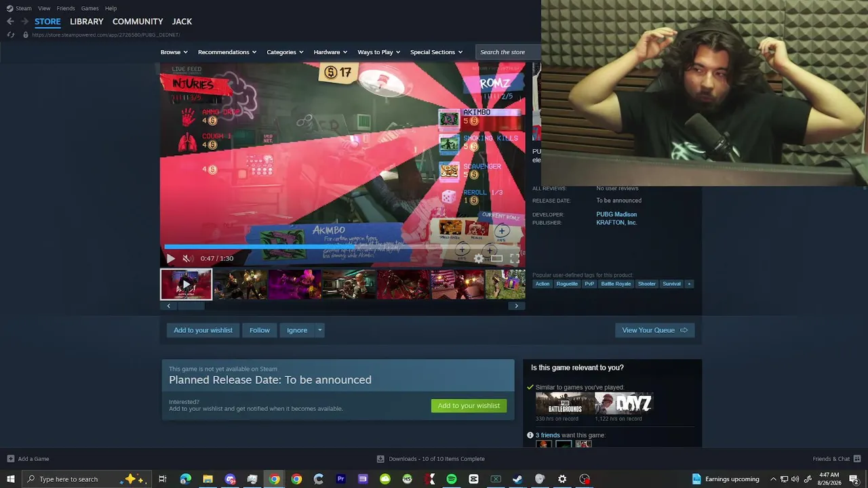The width and height of the screenshot is (868, 488).
Task: Click Add a Game
Action: (x=28, y=459)
